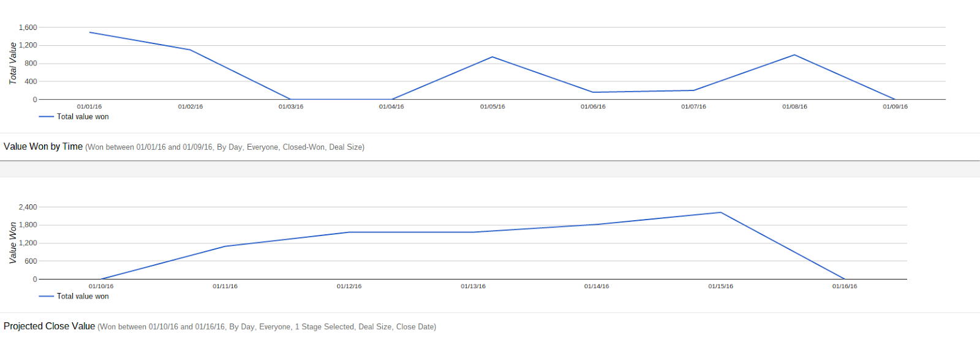Click the 01/01/16 data point on the line
The image size is (980, 337).
pyautogui.click(x=90, y=32)
